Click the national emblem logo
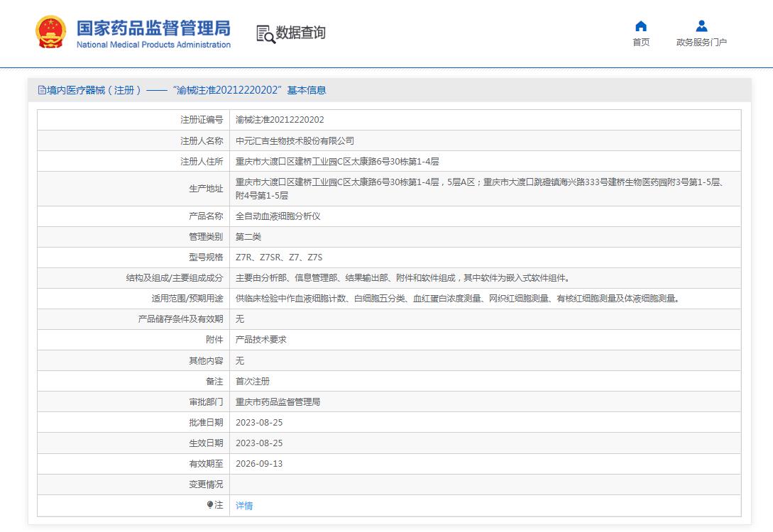This screenshot has width=773, height=532. coord(51,32)
